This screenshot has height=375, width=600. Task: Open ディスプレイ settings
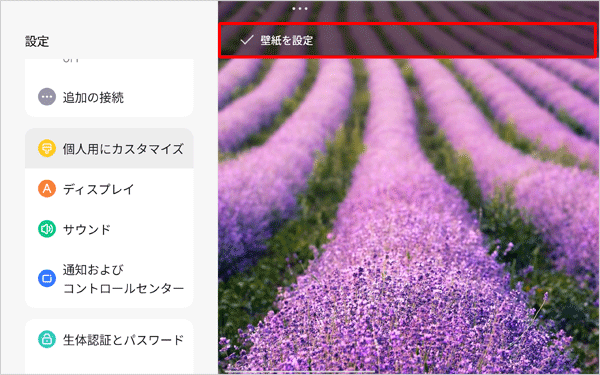point(109,189)
